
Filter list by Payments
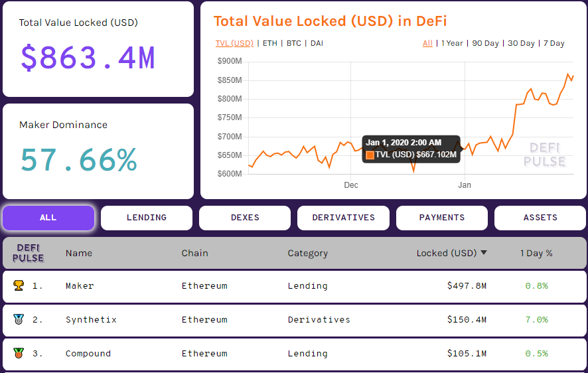[x=442, y=218]
